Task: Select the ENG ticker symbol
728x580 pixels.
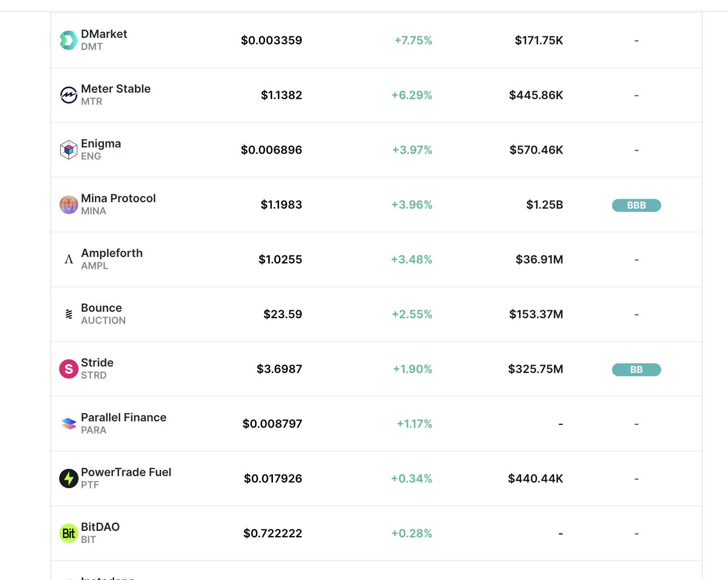Action: pyautogui.click(x=91, y=156)
